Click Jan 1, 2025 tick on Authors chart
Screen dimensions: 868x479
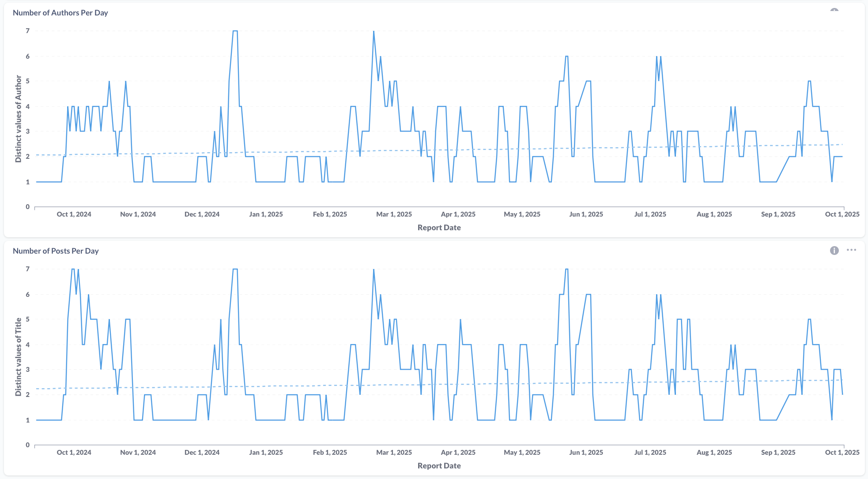coord(266,214)
